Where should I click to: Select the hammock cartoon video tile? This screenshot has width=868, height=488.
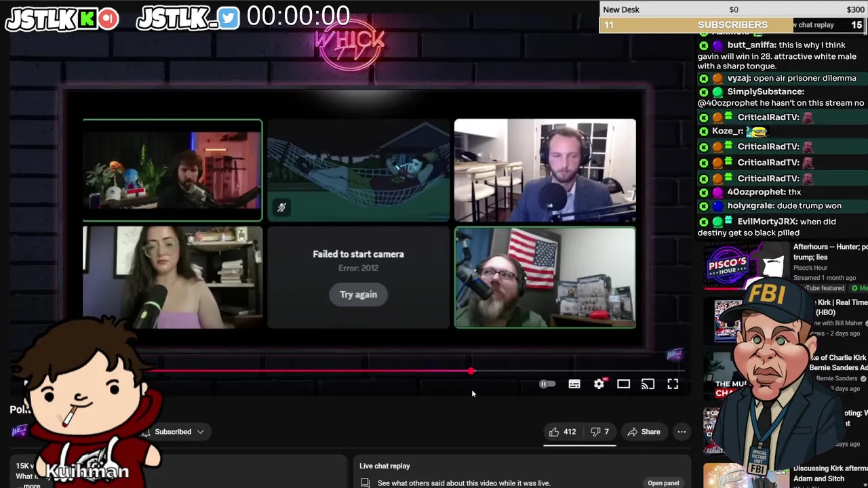coord(358,170)
